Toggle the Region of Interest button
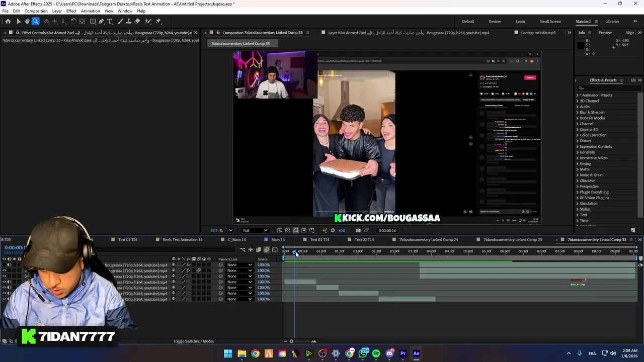 click(304, 230)
